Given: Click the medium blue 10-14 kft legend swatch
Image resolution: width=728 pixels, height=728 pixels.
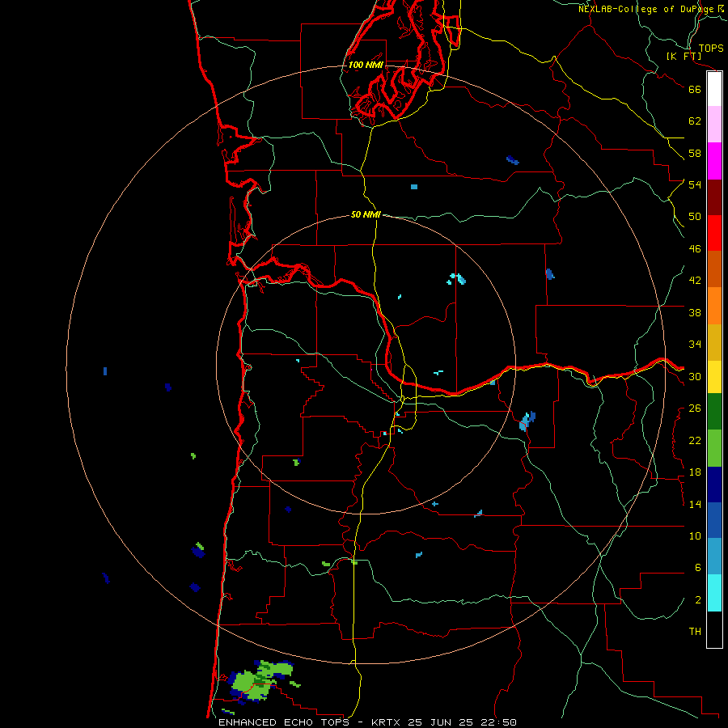Looking at the screenshot, I should [714, 520].
